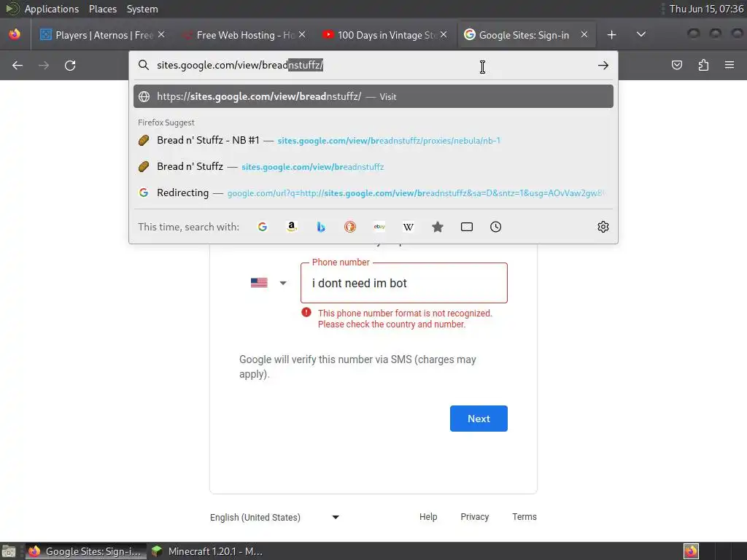Search this time with Bing
The image size is (747, 560).
click(x=321, y=227)
